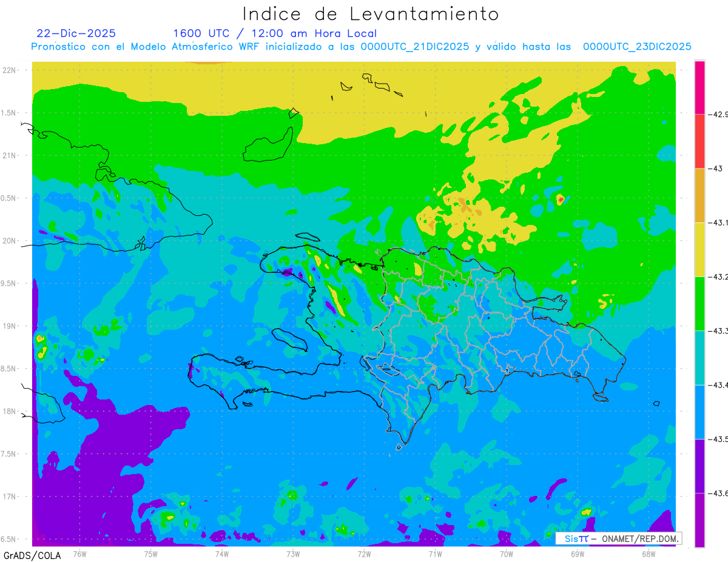Pick the violet legend color segment
728x562 pixels.
point(699,466)
